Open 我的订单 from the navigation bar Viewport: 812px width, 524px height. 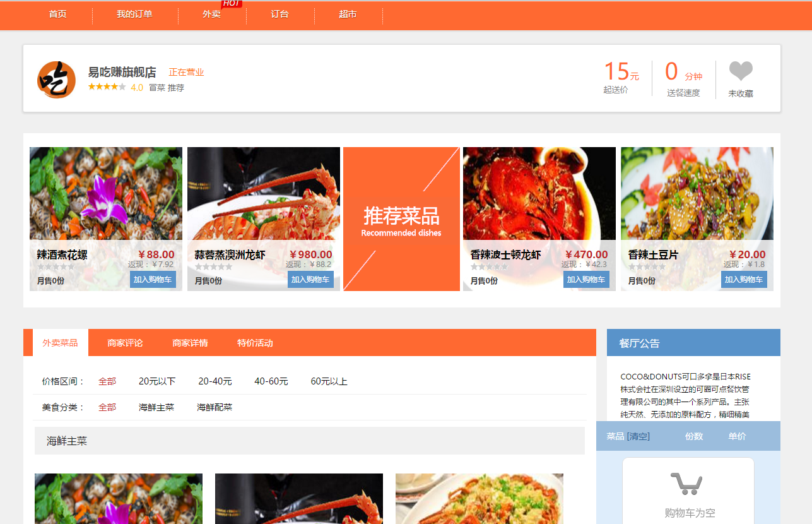[x=134, y=14]
